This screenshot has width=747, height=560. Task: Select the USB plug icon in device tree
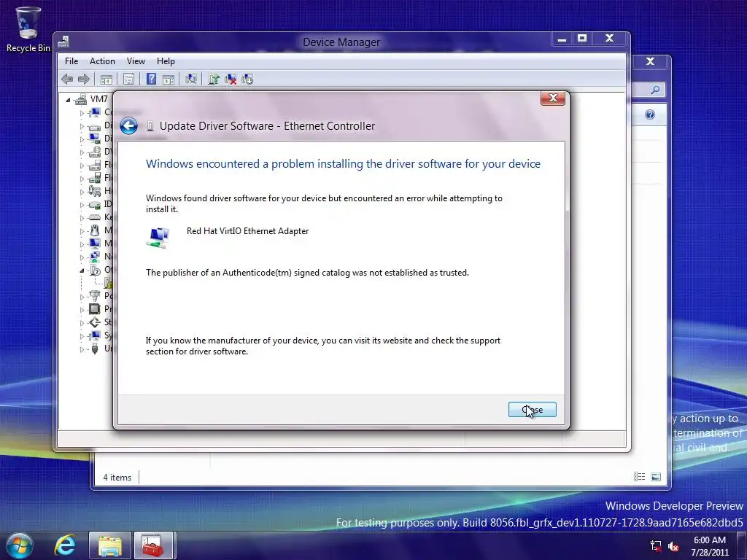(95, 349)
